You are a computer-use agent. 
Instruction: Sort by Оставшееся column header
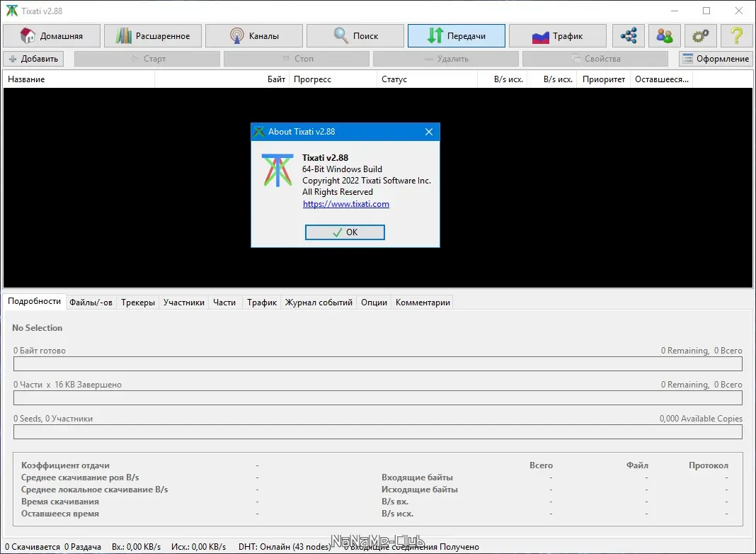tap(661, 79)
